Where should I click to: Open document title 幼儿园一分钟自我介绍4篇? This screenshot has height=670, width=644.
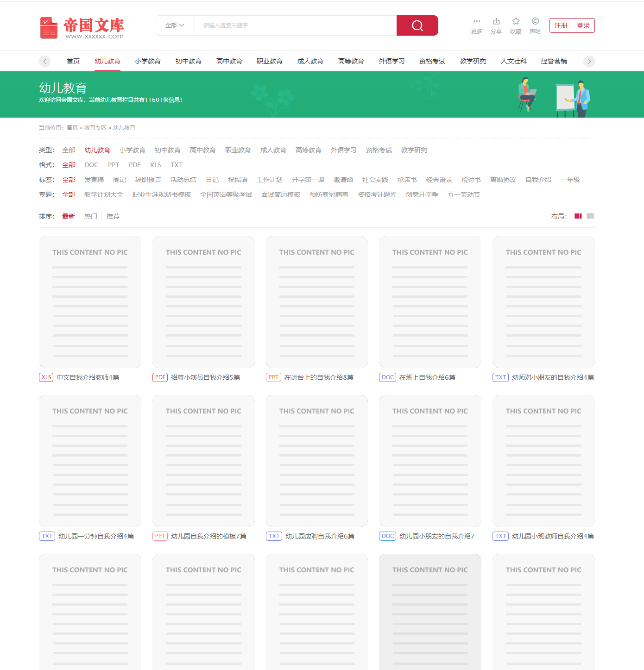tap(96, 536)
